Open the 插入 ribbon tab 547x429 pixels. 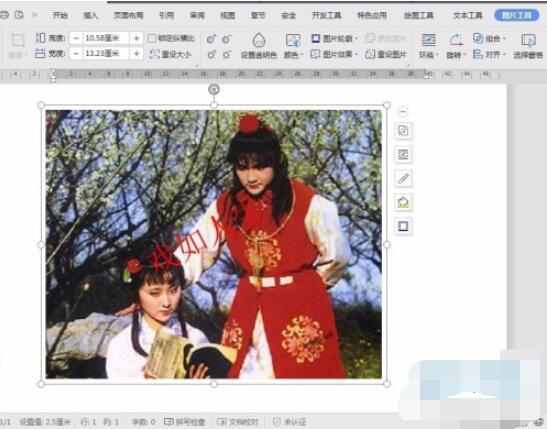pos(90,15)
